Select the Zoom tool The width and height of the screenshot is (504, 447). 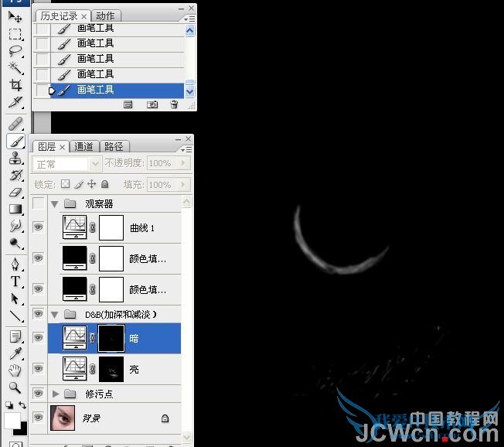[15, 387]
